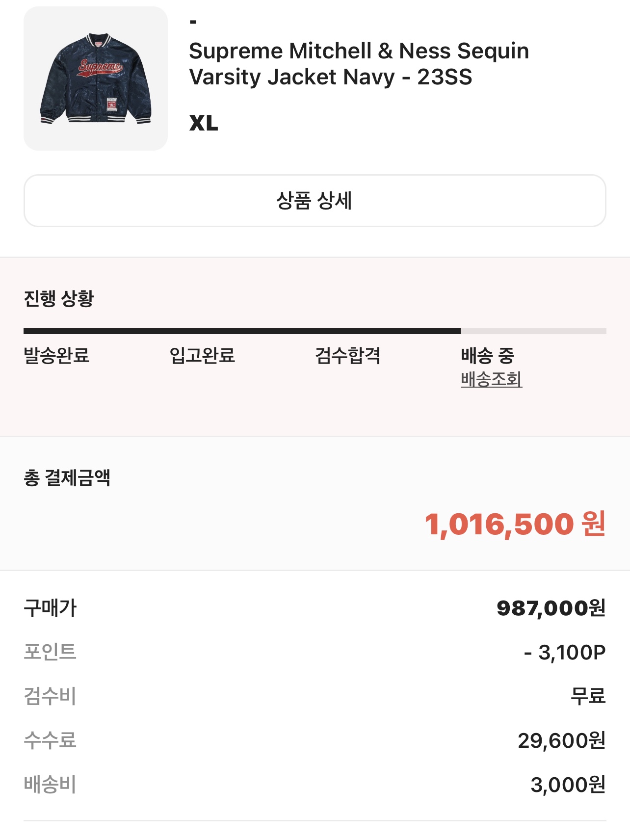This screenshot has width=630, height=840.
Task: Select the 배송 중 progress step
Action: (487, 355)
